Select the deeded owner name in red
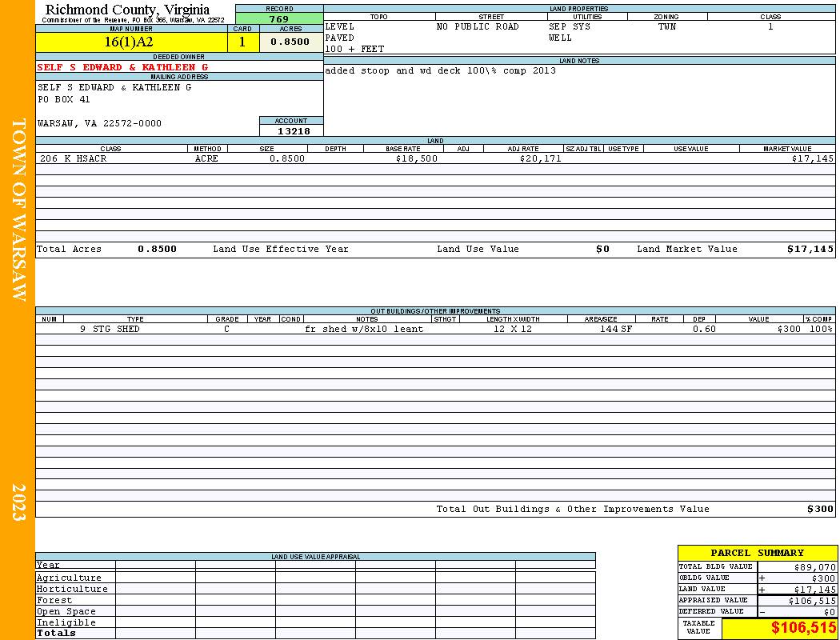The width and height of the screenshot is (840, 640). tap(122, 67)
